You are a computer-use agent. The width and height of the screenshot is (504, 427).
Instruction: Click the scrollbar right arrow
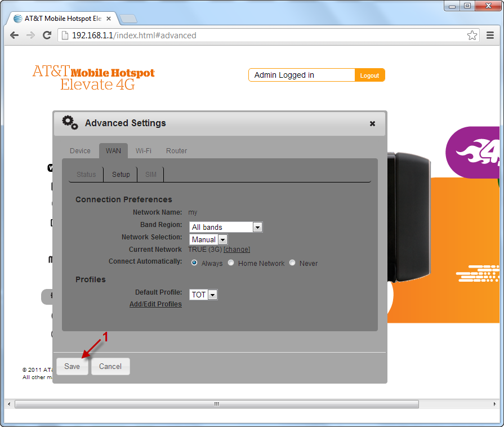click(x=494, y=404)
